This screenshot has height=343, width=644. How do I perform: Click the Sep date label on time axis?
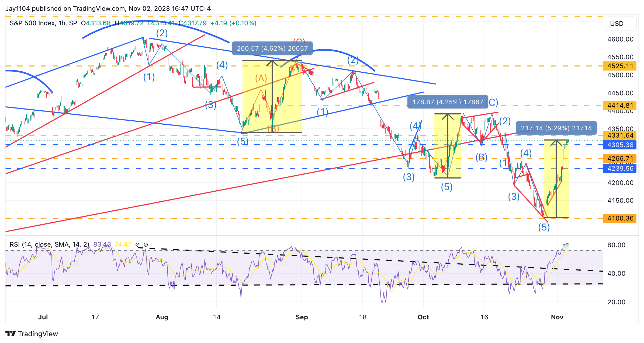(302, 317)
